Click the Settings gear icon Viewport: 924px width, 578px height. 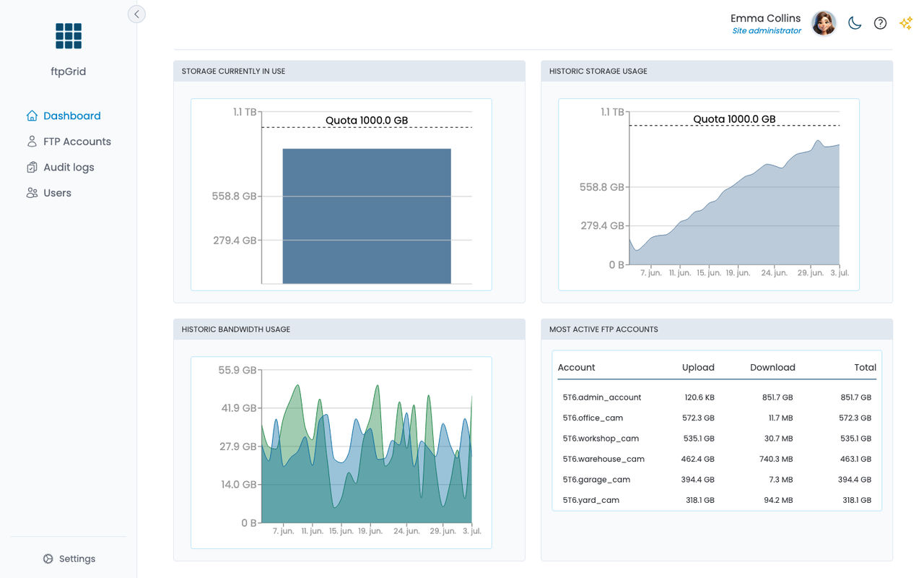[x=48, y=558]
